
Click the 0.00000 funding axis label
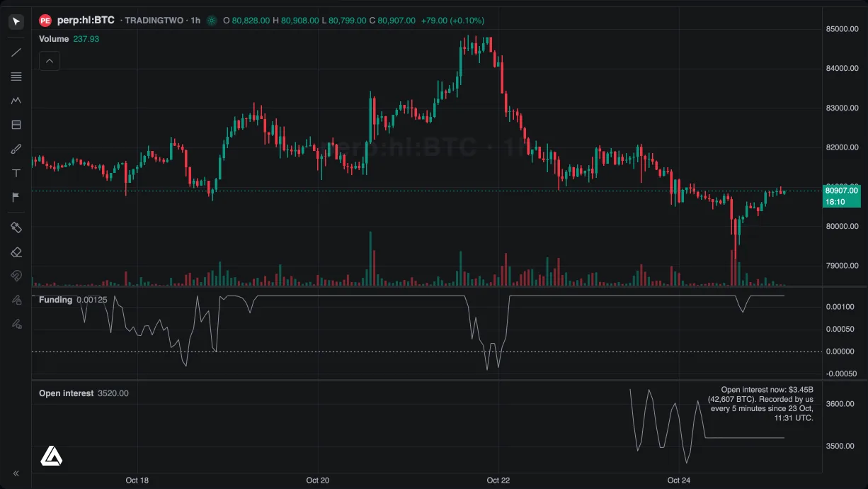point(841,352)
